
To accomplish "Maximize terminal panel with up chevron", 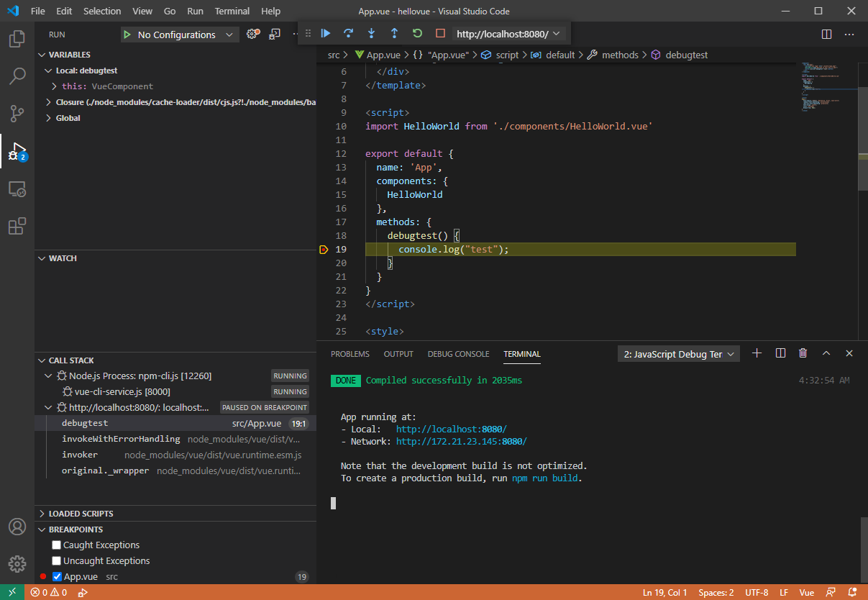I will [x=826, y=353].
